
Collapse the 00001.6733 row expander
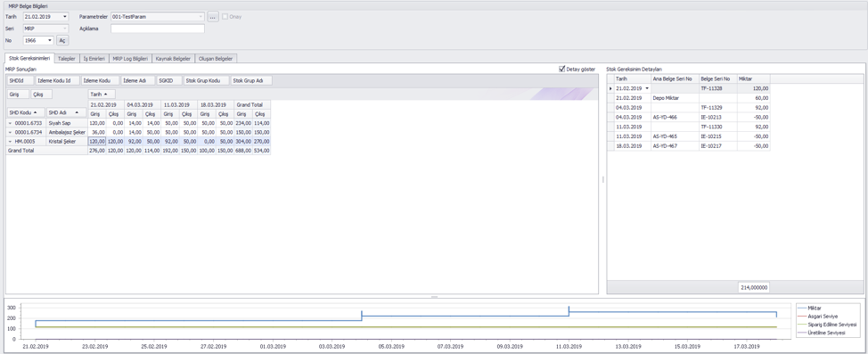point(11,123)
